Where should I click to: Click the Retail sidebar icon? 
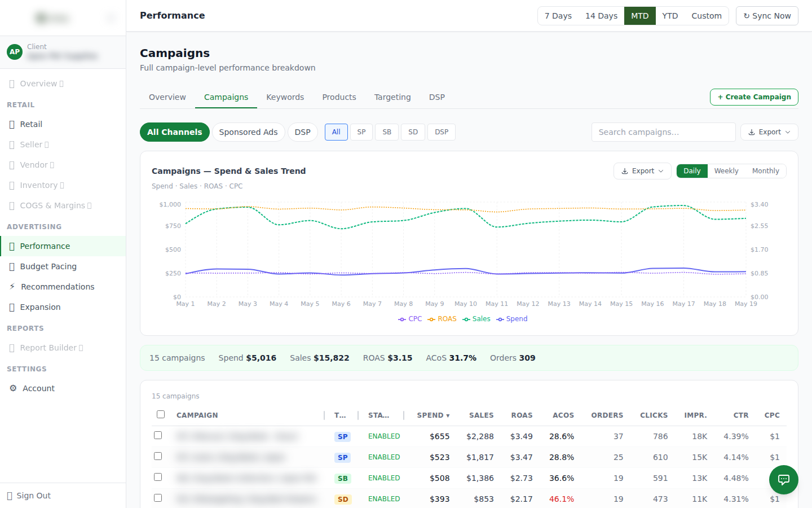pos(12,124)
